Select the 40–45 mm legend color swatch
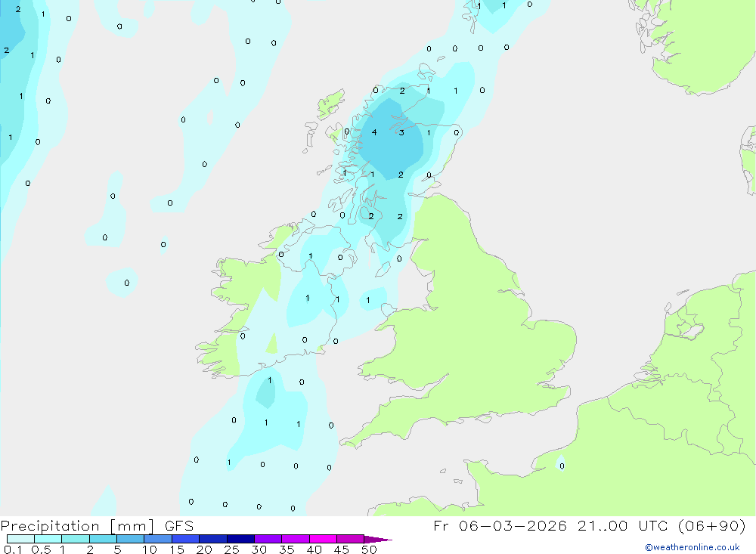 point(323,539)
